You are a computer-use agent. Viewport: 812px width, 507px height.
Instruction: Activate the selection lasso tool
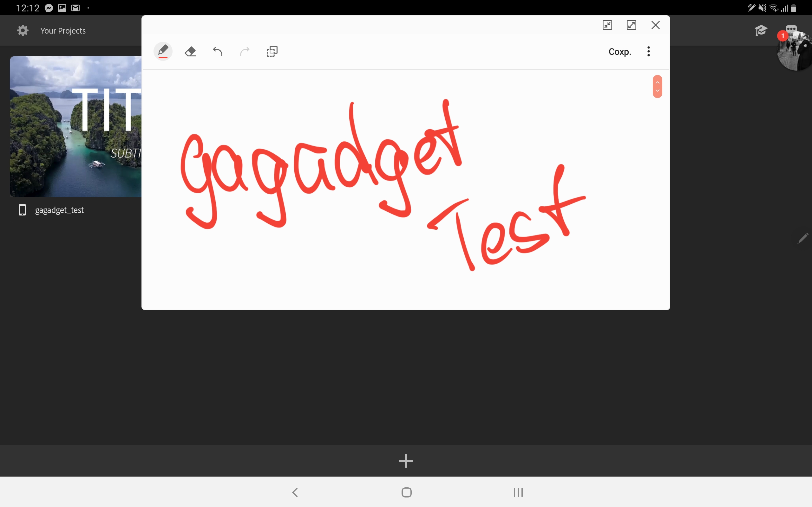(272, 51)
